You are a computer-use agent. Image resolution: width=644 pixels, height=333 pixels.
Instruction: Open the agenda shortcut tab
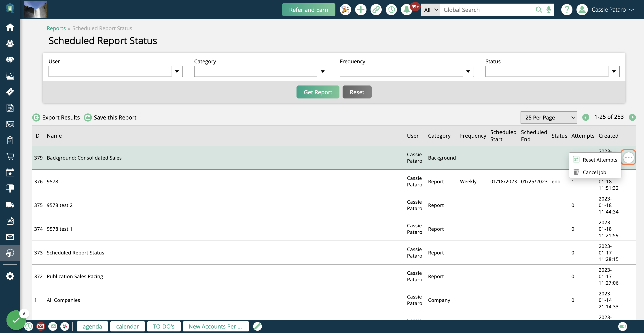point(92,326)
